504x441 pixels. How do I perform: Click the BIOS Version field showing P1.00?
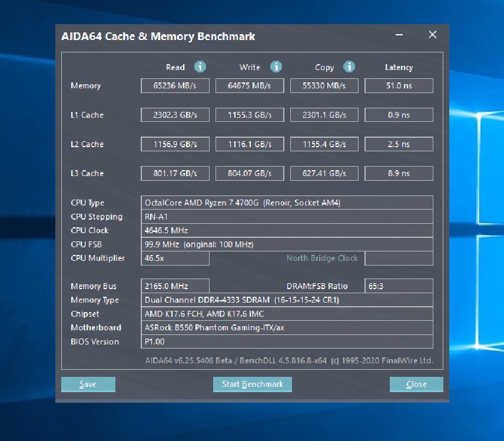(287, 341)
